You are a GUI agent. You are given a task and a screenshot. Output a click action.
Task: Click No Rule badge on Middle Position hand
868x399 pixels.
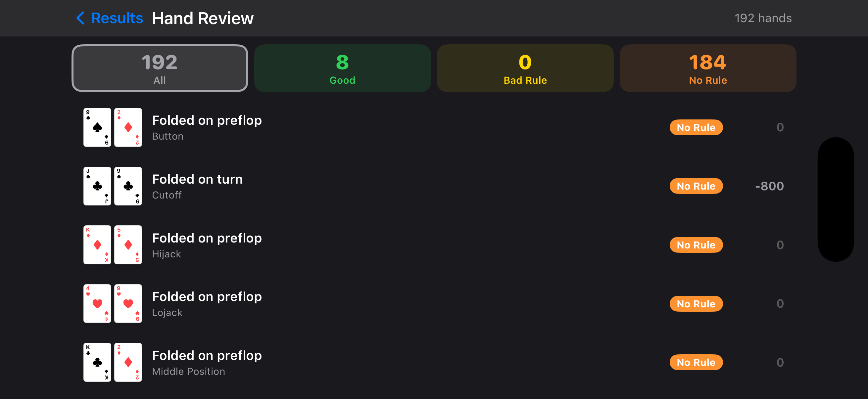pos(696,362)
